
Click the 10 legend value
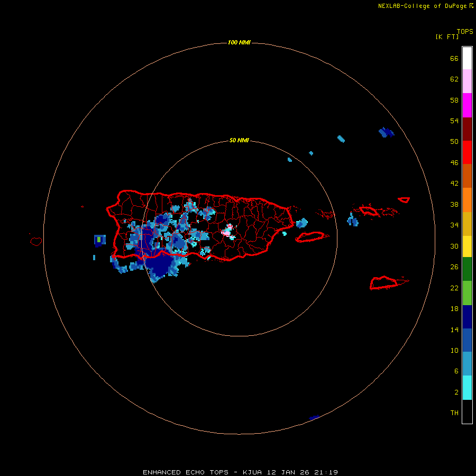[454, 350]
